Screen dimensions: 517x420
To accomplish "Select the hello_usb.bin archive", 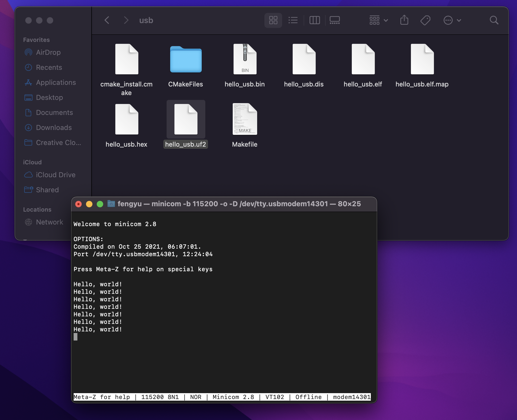I will pos(245,59).
